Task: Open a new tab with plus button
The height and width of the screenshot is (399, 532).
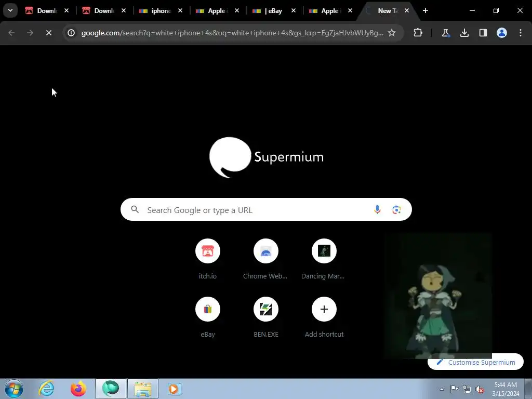Action: point(425,10)
